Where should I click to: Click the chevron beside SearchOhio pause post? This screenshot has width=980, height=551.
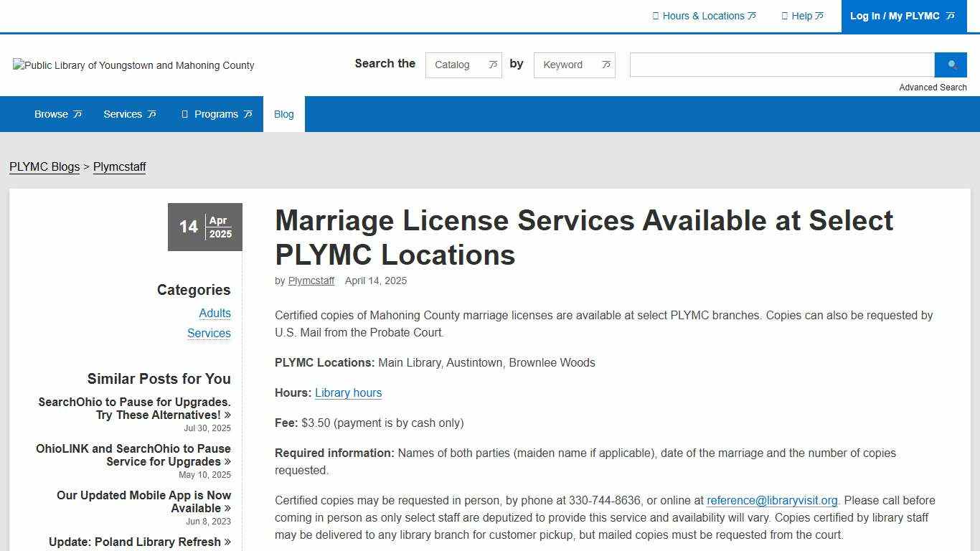227,415
